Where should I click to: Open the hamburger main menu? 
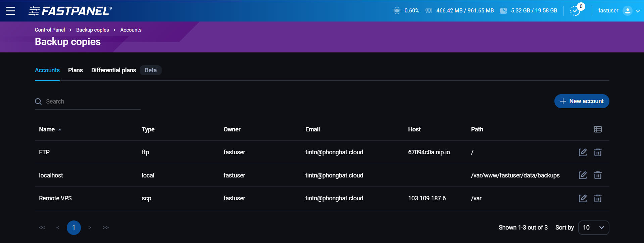pyautogui.click(x=10, y=11)
